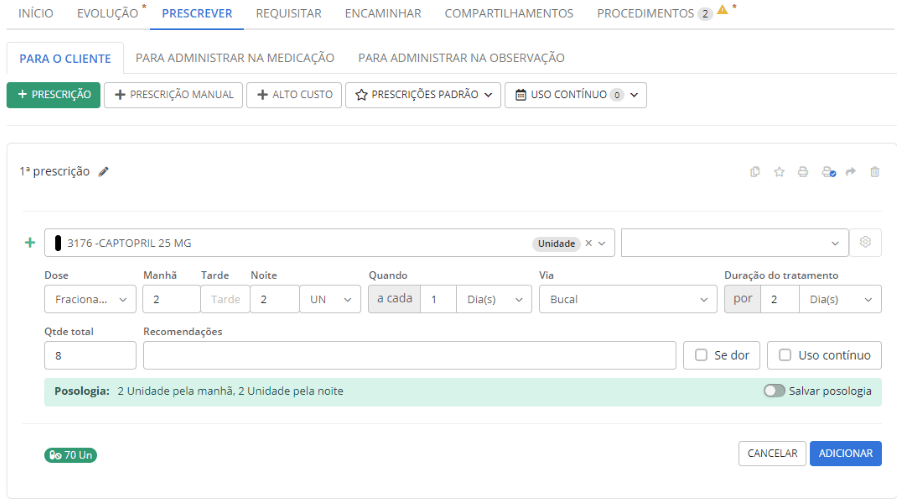Viewport: 897px width, 503px height.
Task: Click the Prescrição Manual button
Action: (173, 95)
